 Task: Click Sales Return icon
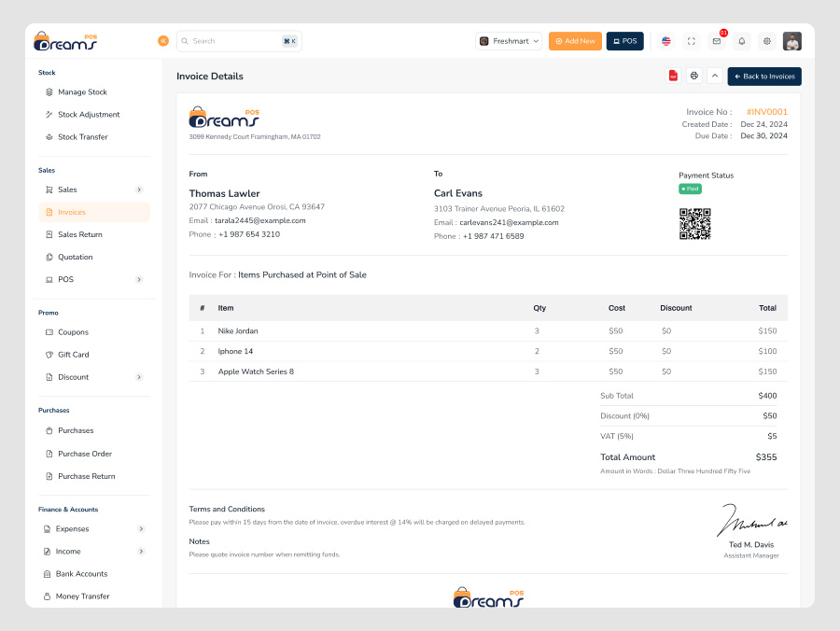coord(49,234)
